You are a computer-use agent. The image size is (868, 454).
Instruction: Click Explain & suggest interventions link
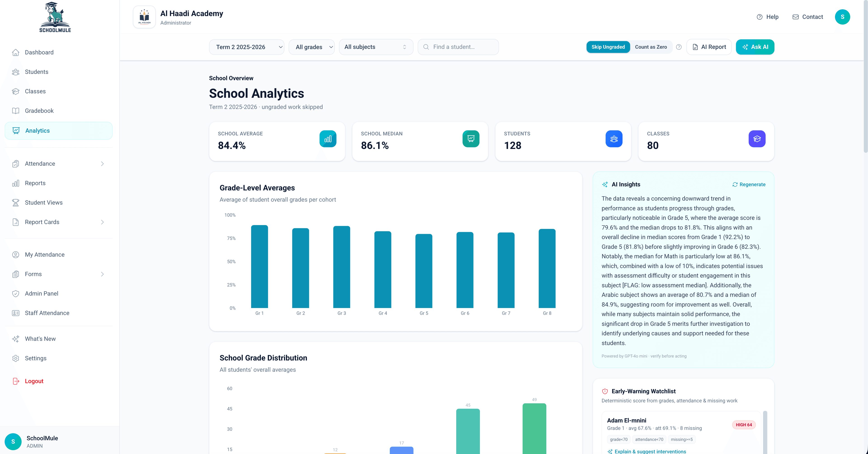(647, 451)
